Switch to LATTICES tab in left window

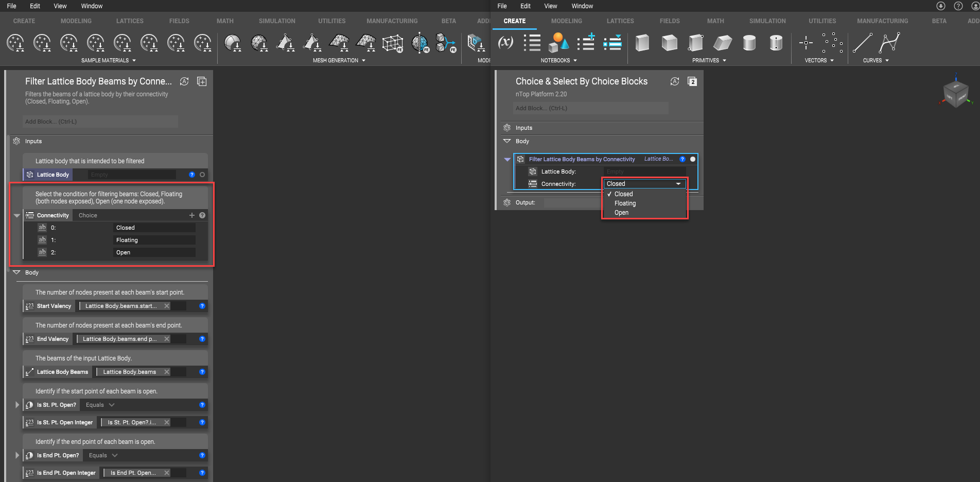130,21
